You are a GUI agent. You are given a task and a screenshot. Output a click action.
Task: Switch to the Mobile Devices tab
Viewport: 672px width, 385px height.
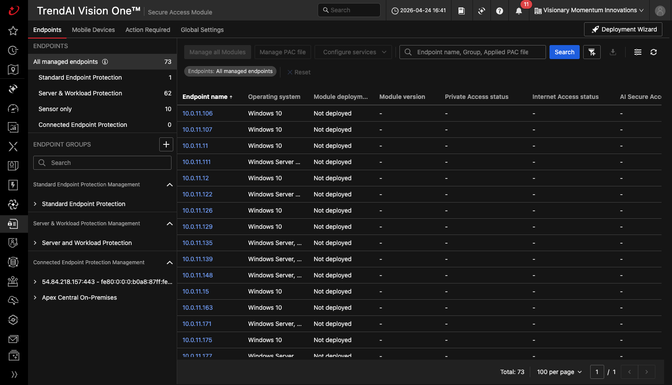point(93,30)
